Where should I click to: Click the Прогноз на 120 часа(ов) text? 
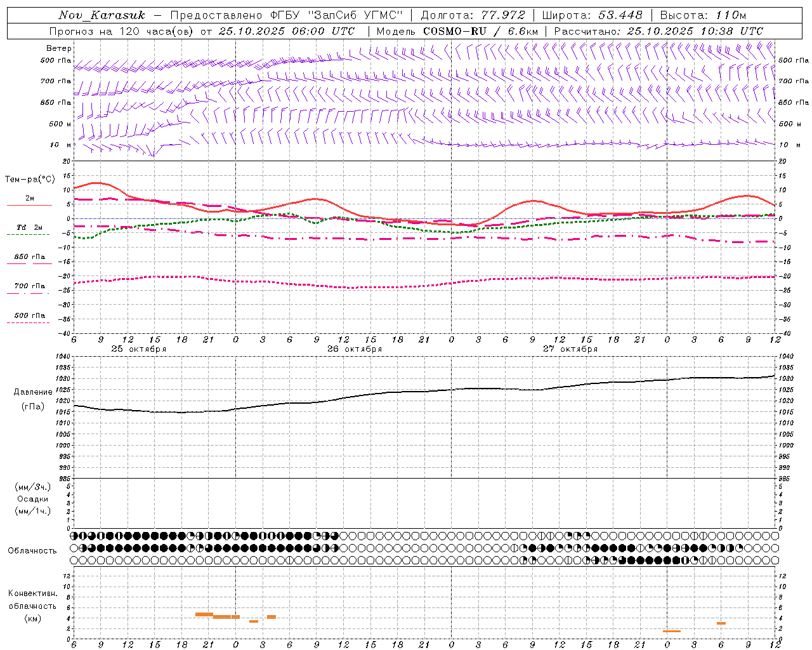pos(122,31)
